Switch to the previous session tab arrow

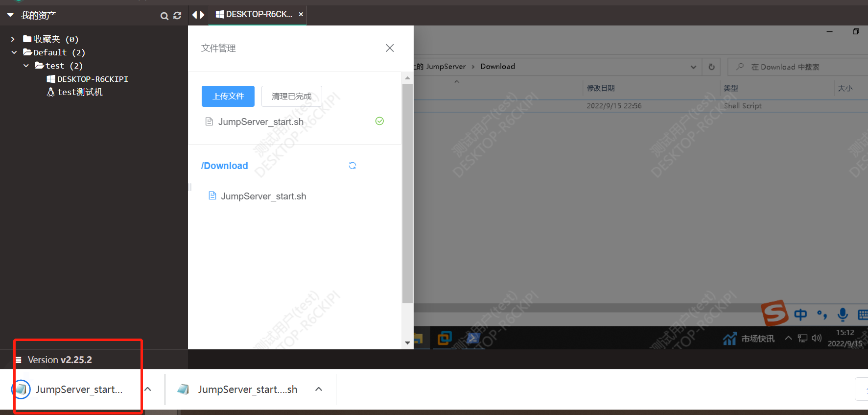point(194,15)
